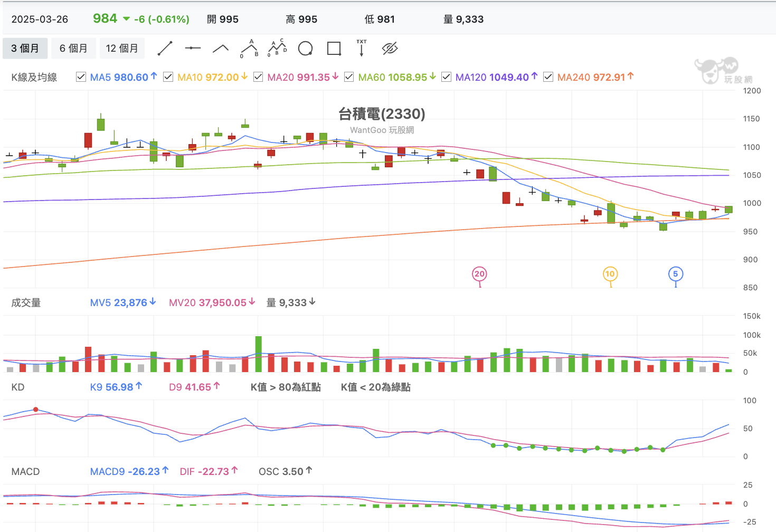
Task: Select the trend line drawing tool
Action: click(165, 49)
